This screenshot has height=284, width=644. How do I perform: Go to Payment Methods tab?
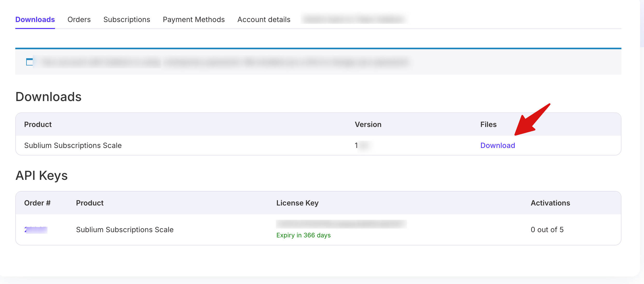[194, 19]
